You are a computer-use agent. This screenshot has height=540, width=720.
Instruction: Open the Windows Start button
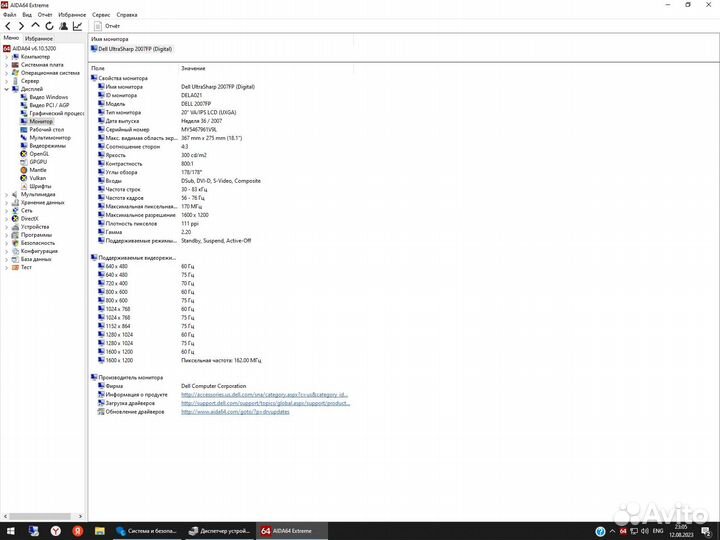pyautogui.click(x=11, y=531)
